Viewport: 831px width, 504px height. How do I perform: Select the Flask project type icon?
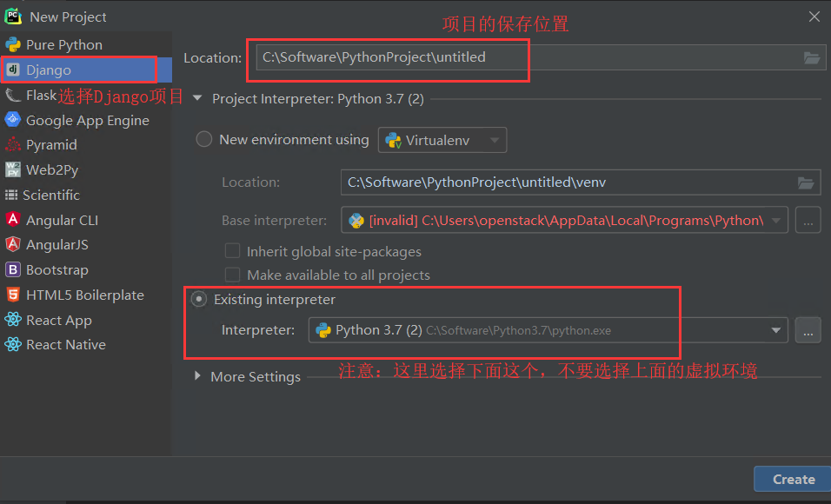pos(11,94)
